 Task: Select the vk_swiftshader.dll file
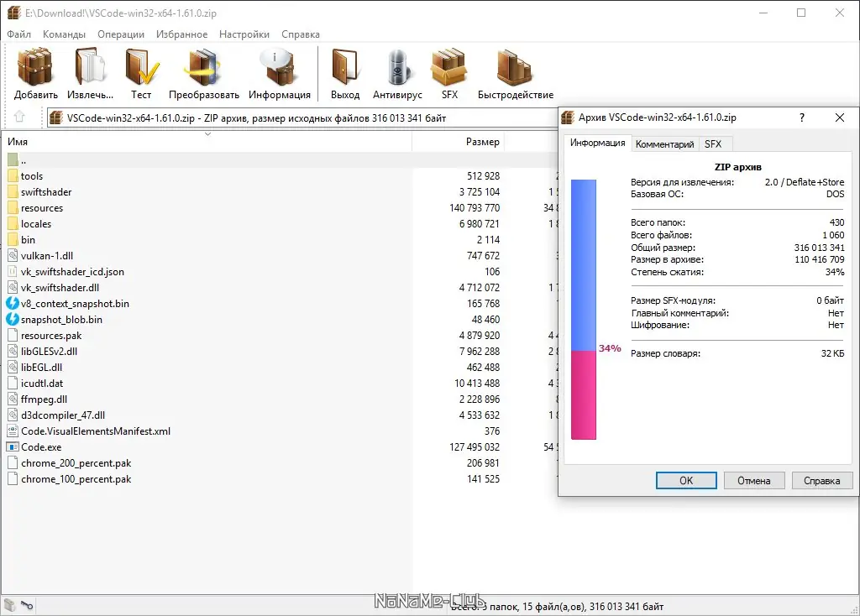60,287
